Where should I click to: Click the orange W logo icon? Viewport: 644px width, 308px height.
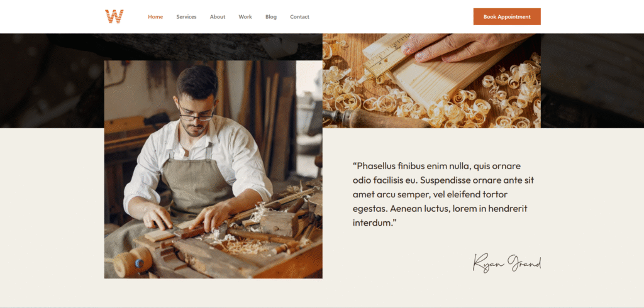[x=114, y=16]
